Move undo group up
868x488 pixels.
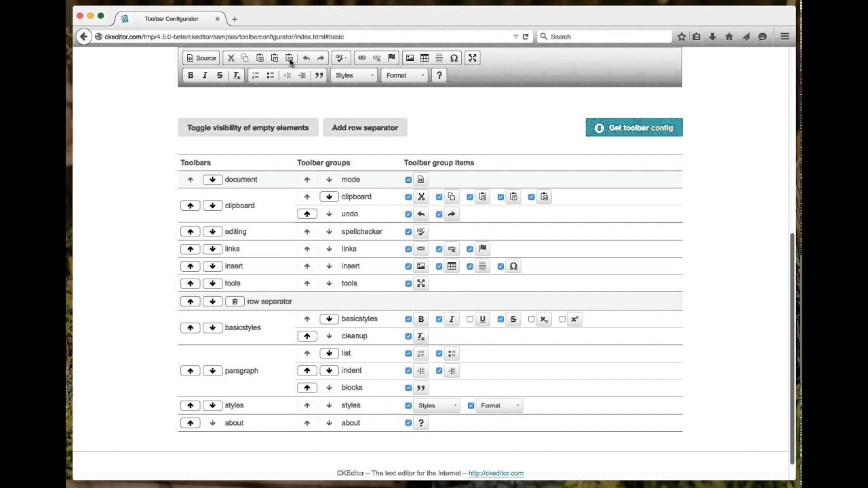pyautogui.click(x=307, y=214)
